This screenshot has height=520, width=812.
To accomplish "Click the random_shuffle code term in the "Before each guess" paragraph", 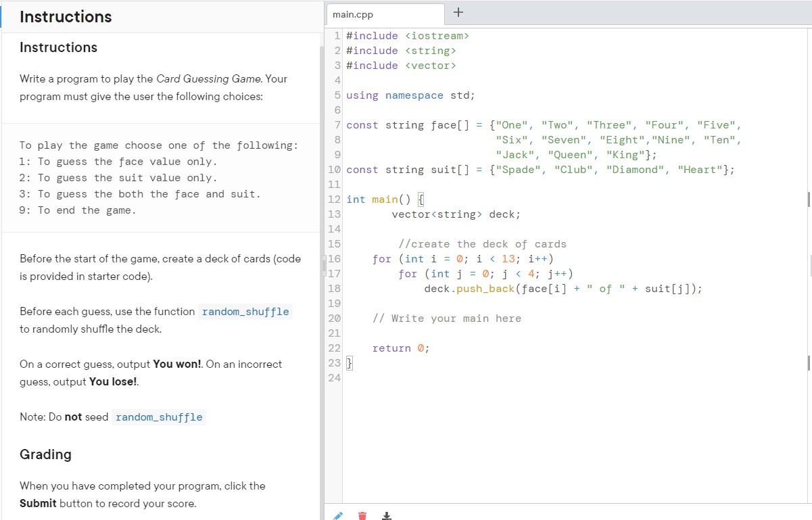I will (245, 312).
